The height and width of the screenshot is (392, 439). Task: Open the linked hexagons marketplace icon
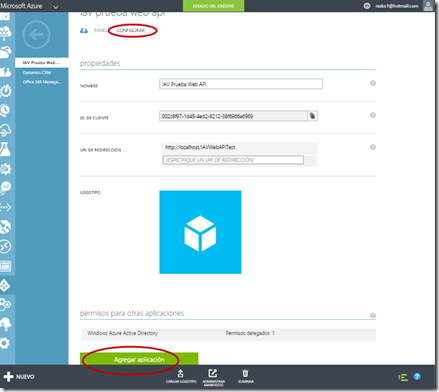coord(6,304)
